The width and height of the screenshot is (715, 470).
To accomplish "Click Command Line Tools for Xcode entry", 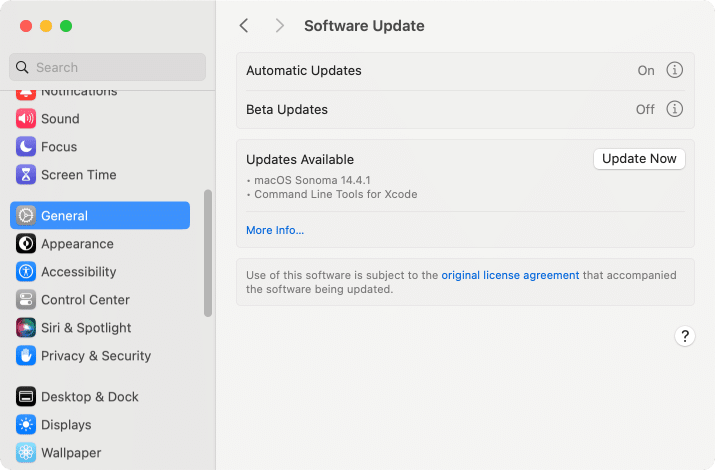I will point(336,194).
